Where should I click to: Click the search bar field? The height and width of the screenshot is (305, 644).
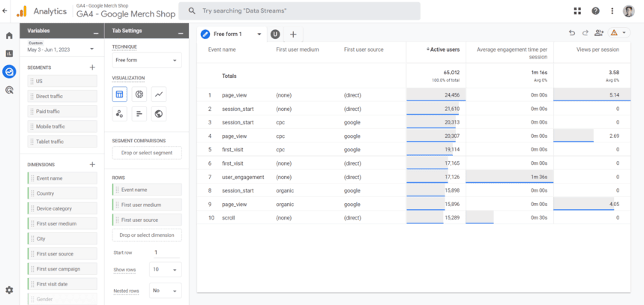click(x=300, y=11)
